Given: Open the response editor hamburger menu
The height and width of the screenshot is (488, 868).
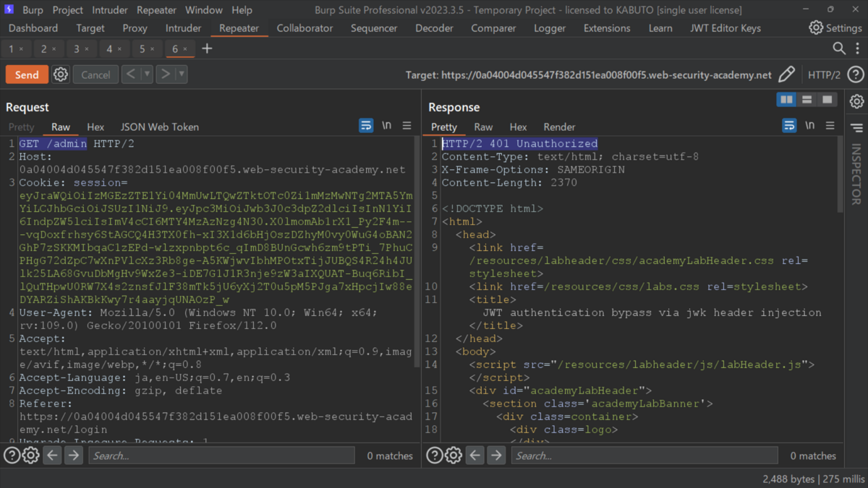Looking at the screenshot, I should coord(830,126).
